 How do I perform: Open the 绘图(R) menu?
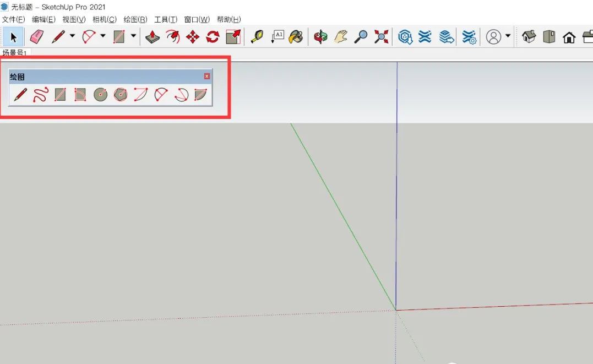(x=135, y=19)
